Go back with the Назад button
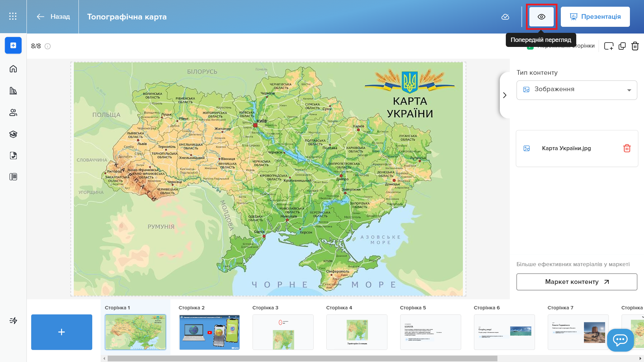Image resolution: width=644 pixels, height=362 pixels. [53, 16]
